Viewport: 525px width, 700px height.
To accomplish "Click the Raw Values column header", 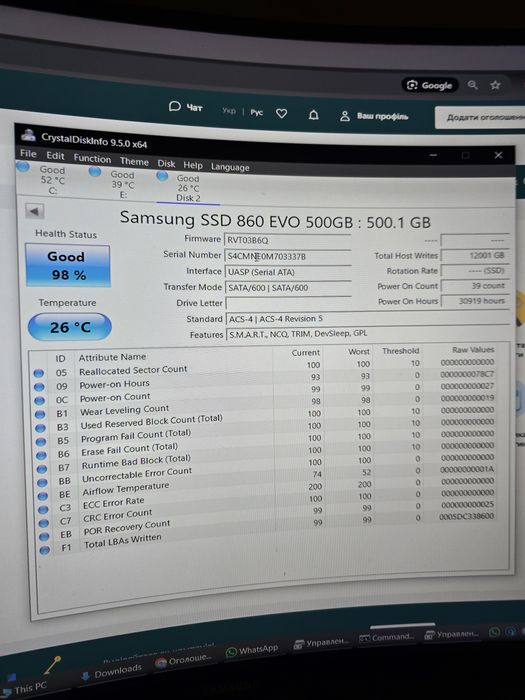I will [473, 350].
